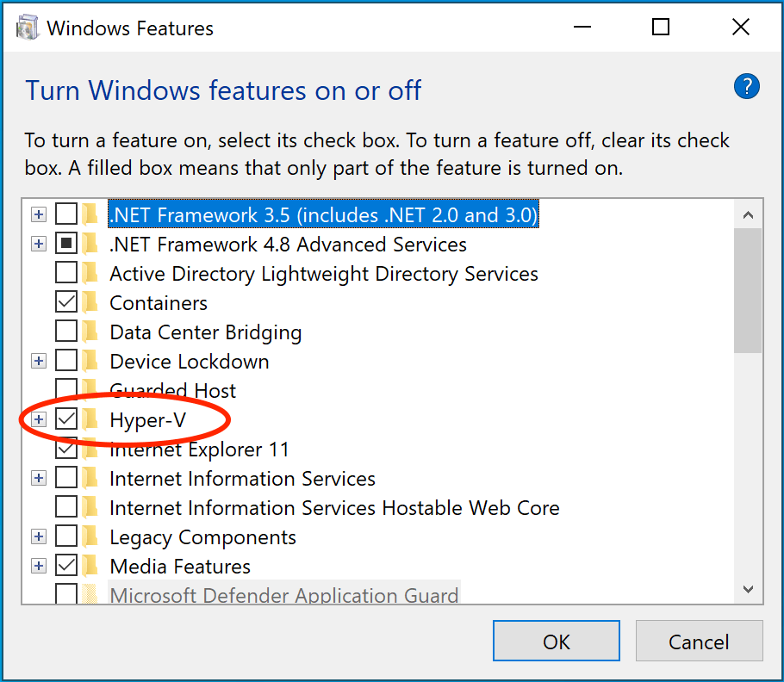Click the folder icon beside Internet Information Services
This screenshot has height=682, width=784.
[x=90, y=478]
